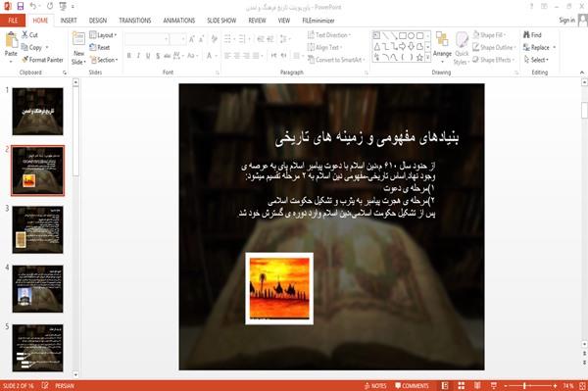The width and height of the screenshot is (588, 391).
Task: Fit slide to current window icon
Action: click(x=582, y=386)
